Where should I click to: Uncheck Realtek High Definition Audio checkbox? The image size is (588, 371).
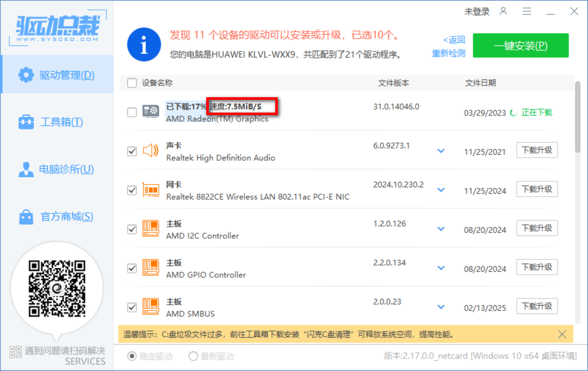[x=132, y=151]
